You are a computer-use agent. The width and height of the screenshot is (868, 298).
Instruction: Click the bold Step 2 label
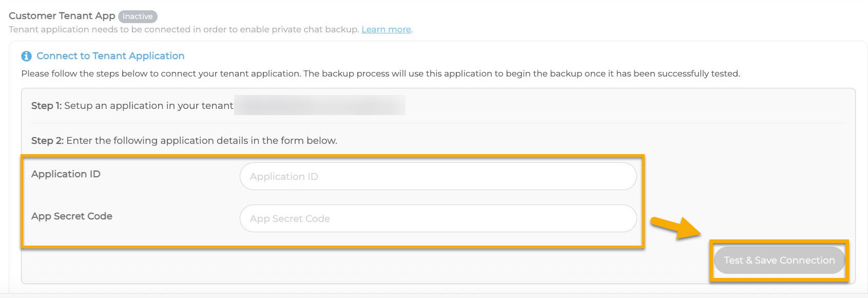click(x=47, y=141)
